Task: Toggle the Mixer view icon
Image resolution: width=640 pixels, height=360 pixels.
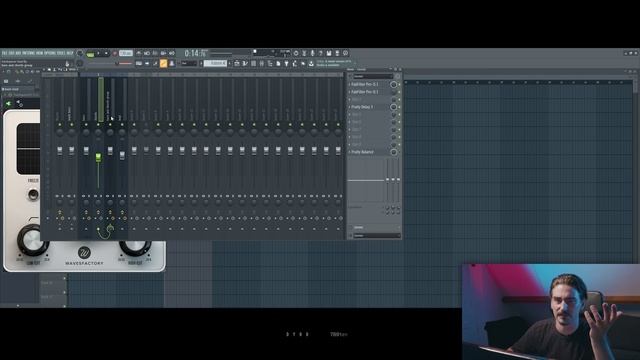Action: pos(262,63)
